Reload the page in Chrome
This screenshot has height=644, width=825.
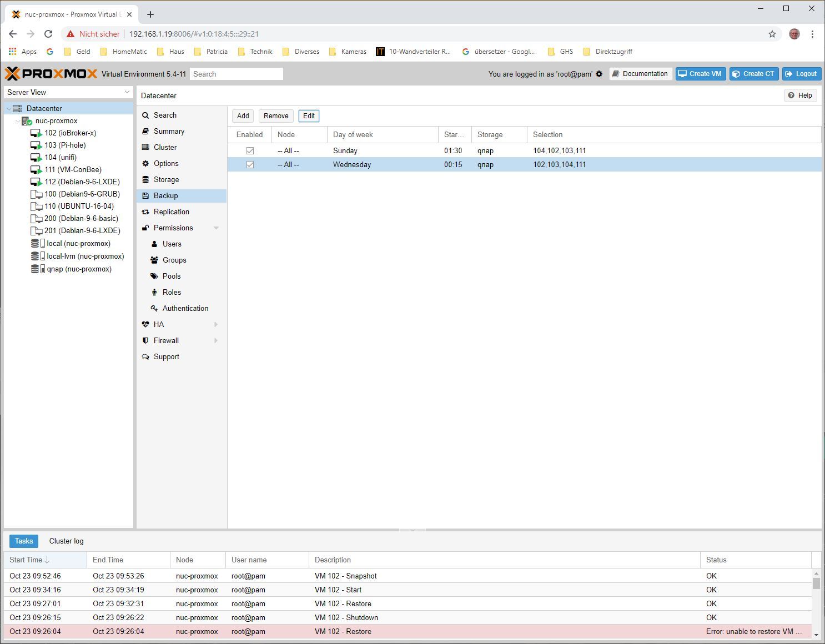48,34
